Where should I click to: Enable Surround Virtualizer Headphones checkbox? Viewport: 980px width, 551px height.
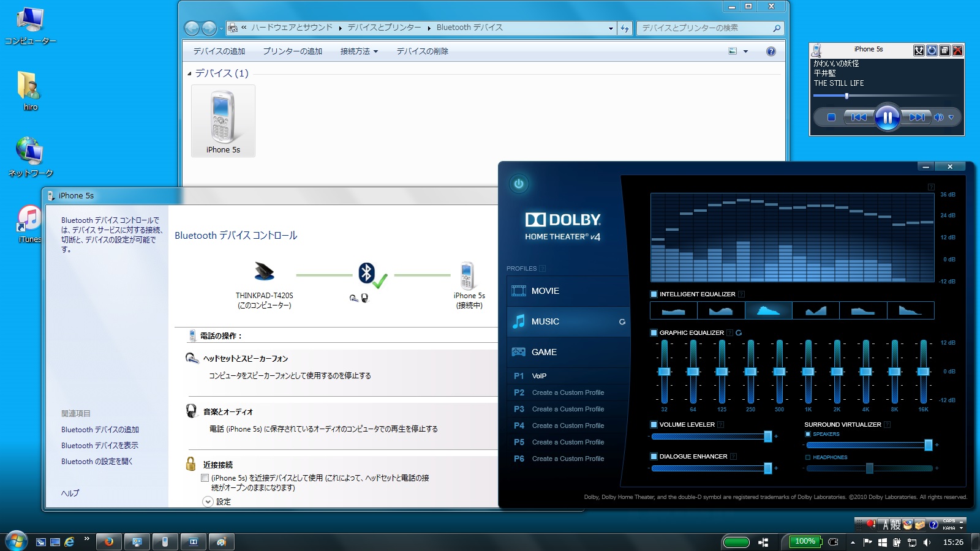[808, 457]
